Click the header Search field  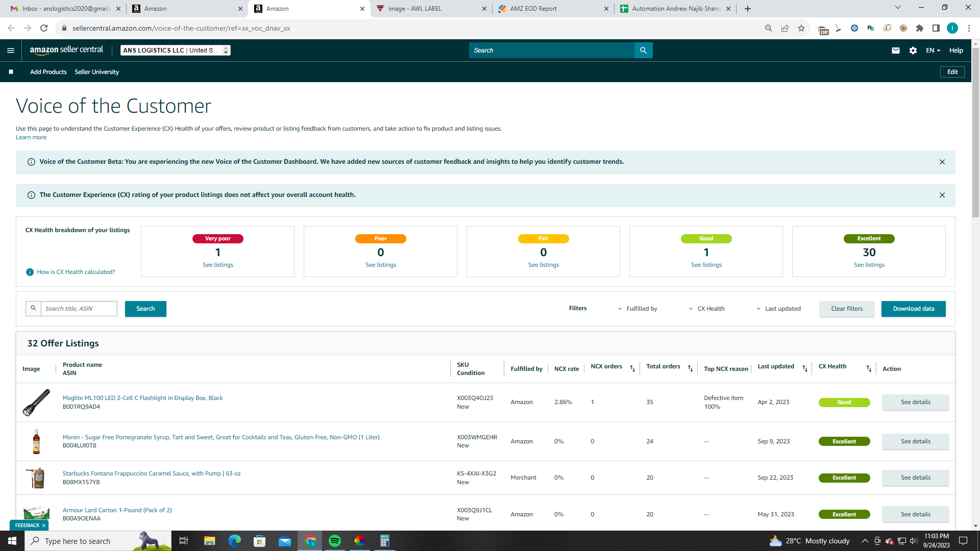pyautogui.click(x=552, y=51)
